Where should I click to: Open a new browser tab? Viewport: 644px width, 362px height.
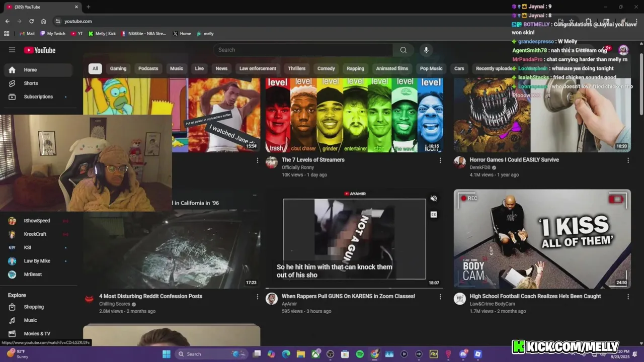89,7
